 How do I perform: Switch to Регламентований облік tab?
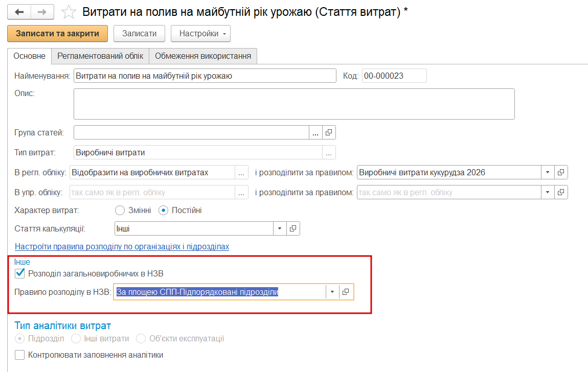pyautogui.click(x=100, y=56)
